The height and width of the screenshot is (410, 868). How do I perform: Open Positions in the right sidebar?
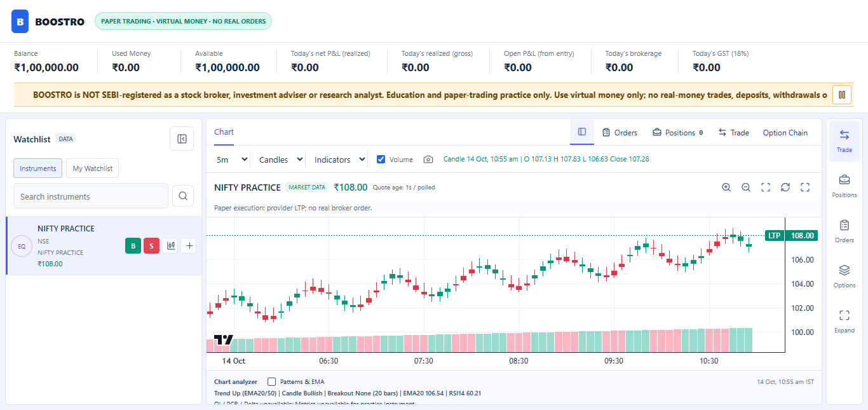pos(844,186)
